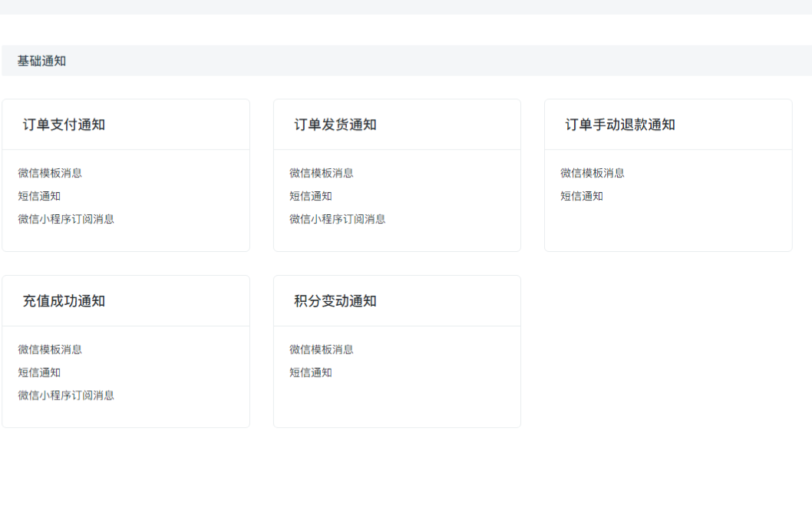The height and width of the screenshot is (507, 812).
Task: Configure 短信通知 for 充值成功通知
Action: point(39,373)
